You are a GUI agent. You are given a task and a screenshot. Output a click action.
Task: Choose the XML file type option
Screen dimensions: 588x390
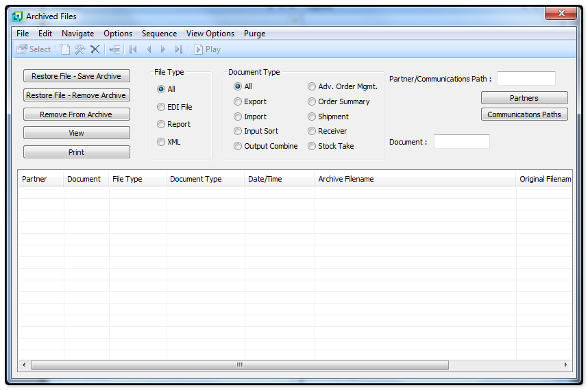tap(161, 142)
